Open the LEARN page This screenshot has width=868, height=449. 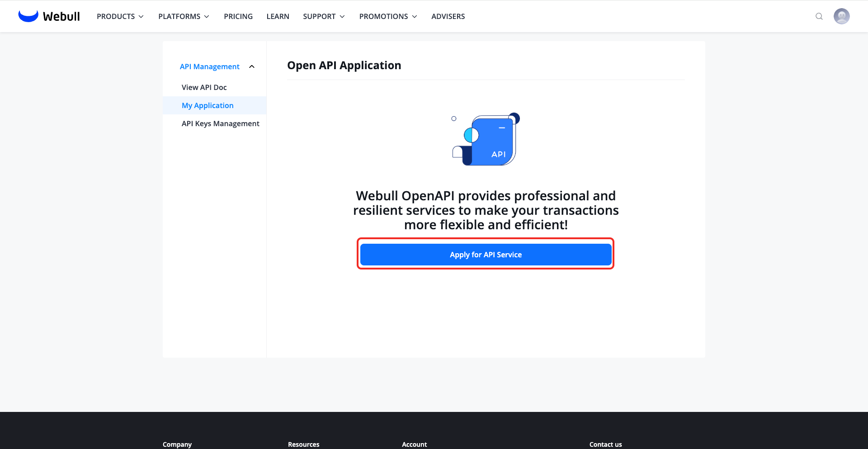(x=278, y=16)
